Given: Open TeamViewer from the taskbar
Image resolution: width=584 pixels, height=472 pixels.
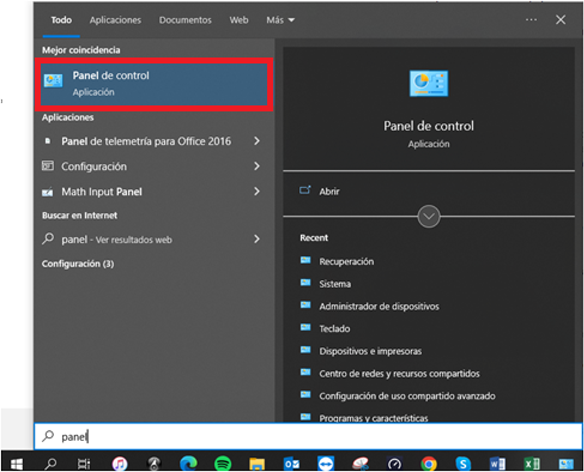Looking at the screenshot, I should (326, 464).
